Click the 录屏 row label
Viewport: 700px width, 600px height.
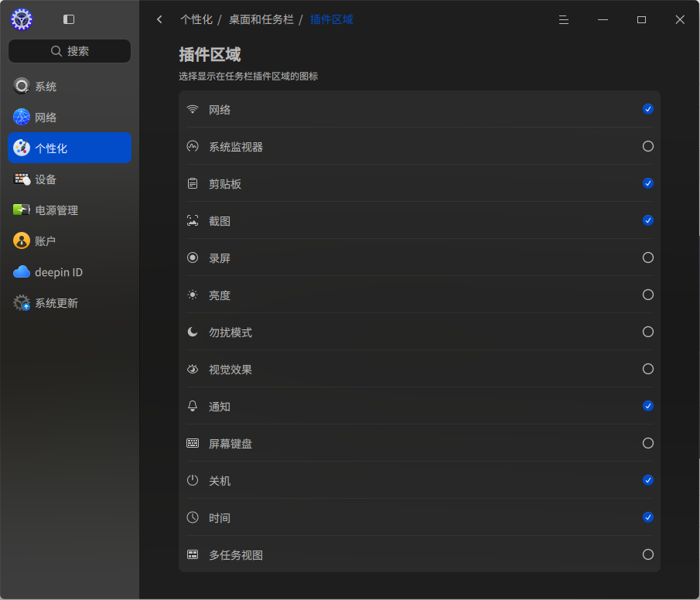click(x=220, y=258)
